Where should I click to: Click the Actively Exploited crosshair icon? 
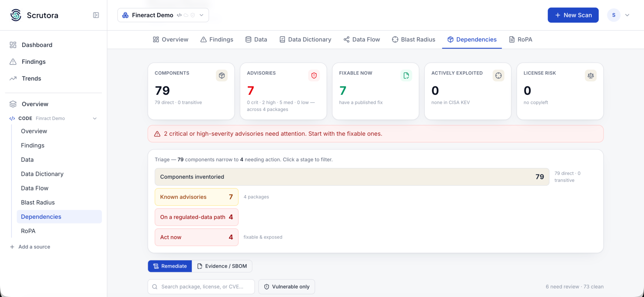click(x=498, y=76)
